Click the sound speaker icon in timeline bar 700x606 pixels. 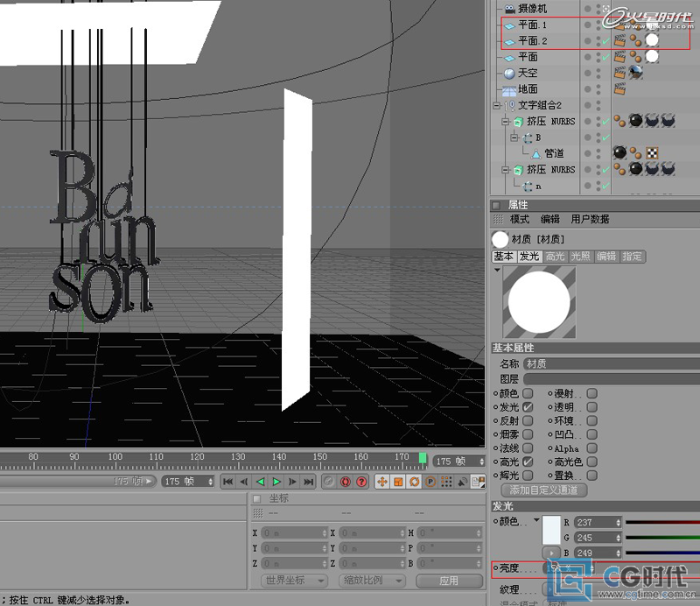click(463, 482)
